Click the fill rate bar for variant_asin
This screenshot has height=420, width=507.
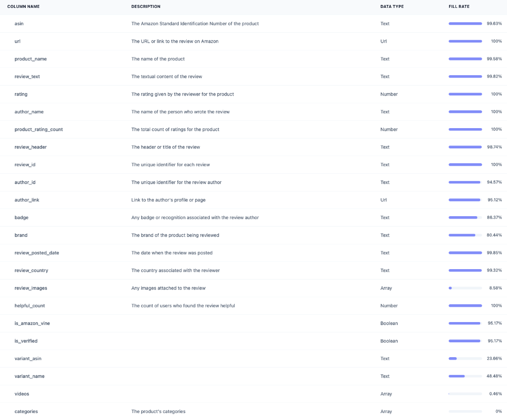[x=465, y=358]
